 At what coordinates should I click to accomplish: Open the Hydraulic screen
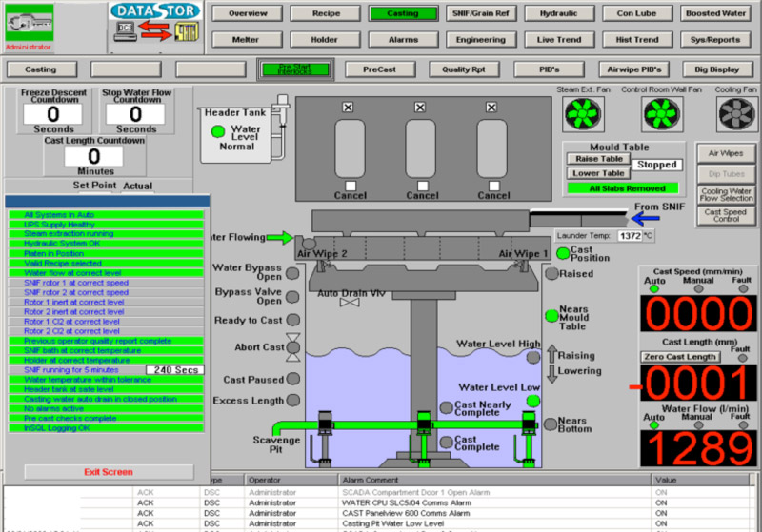pyautogui.click(x=558, y=13)
